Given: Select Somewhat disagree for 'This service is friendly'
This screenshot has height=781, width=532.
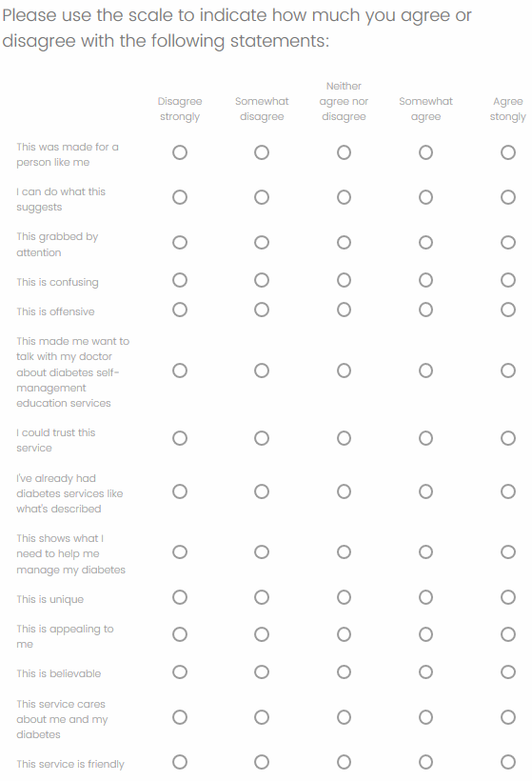Looking at the screenshot, I should click(262, 762).
